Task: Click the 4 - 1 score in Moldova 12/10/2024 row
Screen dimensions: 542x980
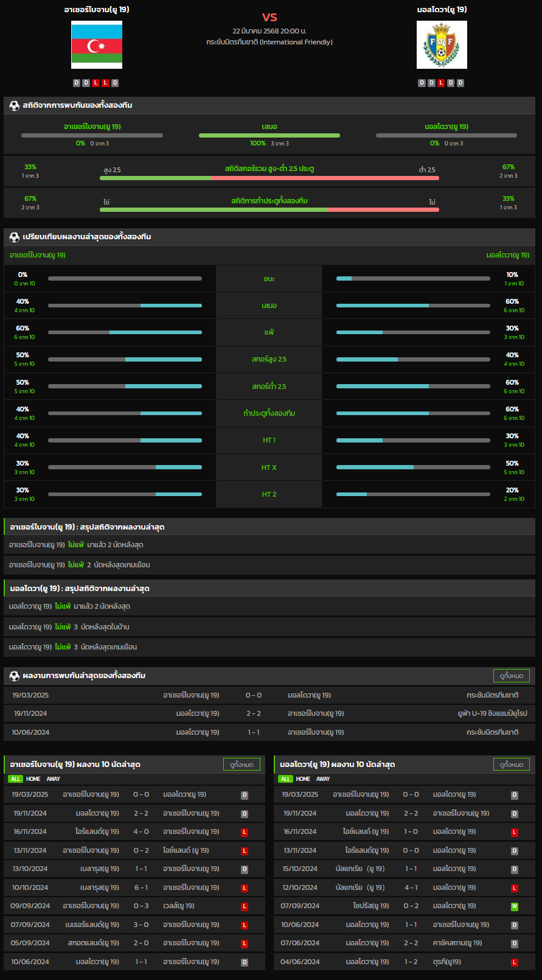Action: click(x=411, y=888)
